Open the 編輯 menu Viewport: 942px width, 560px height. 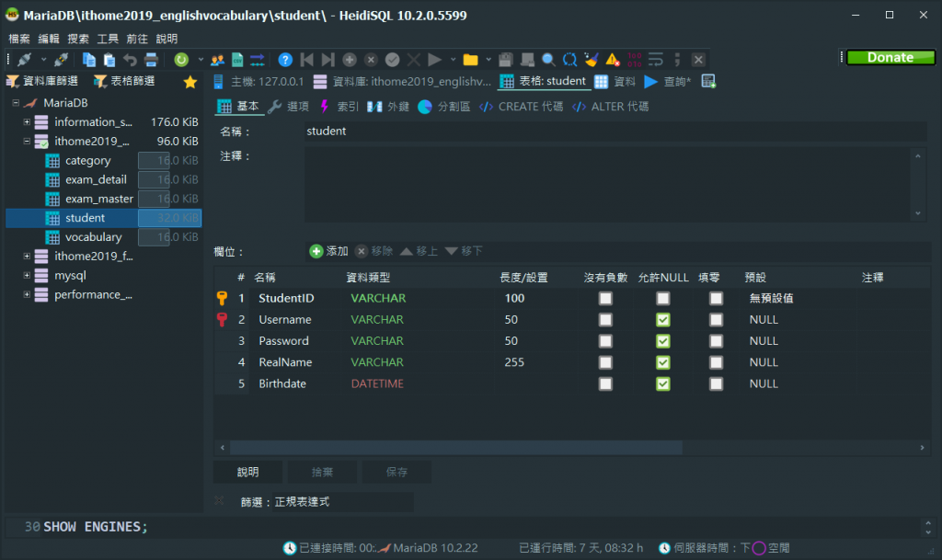(x=49, y=39)
